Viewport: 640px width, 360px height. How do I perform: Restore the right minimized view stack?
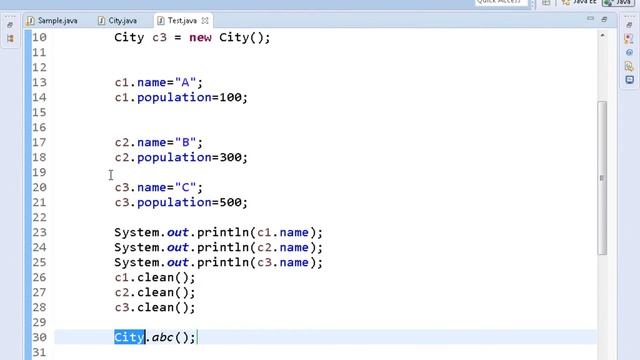(x=629, y=25)
